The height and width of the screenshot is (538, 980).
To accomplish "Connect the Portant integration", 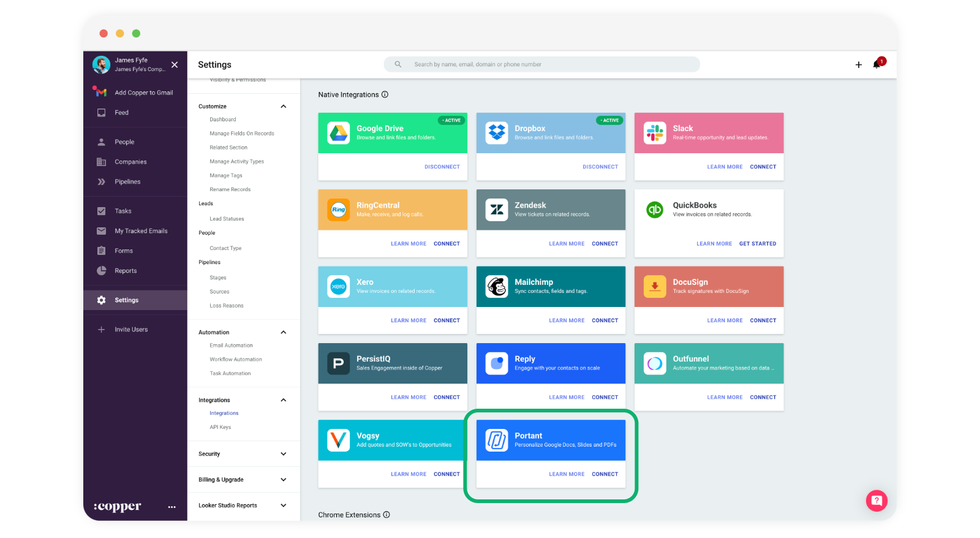I will coord(605,474).
